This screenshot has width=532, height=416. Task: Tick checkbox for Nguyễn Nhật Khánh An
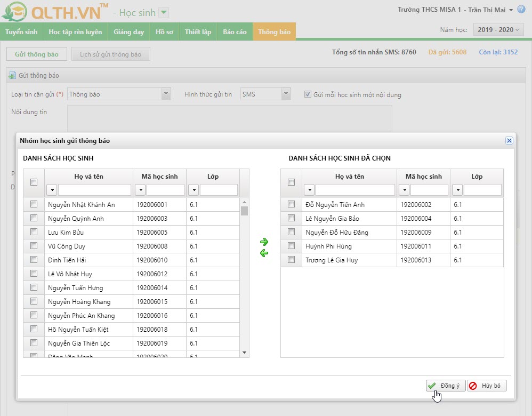(x=34, y=204)
